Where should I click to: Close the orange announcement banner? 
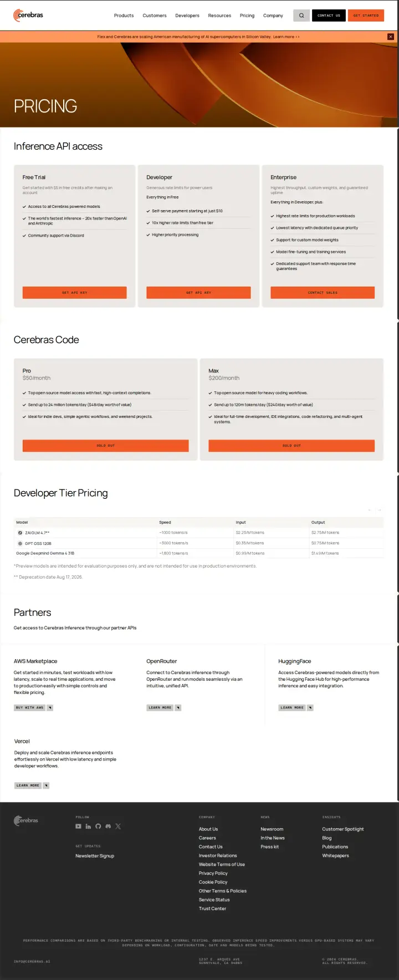coord(391,37)
